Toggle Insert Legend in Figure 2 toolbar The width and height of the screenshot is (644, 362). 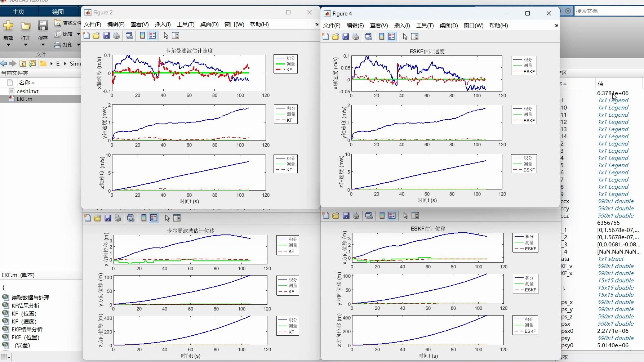point(152,35)
